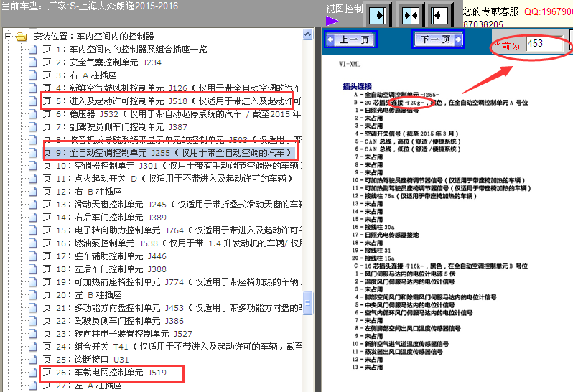
Task: Click the line 20 - 接线柱 15a
Action: pyautogui.click(x=373, y=258)
